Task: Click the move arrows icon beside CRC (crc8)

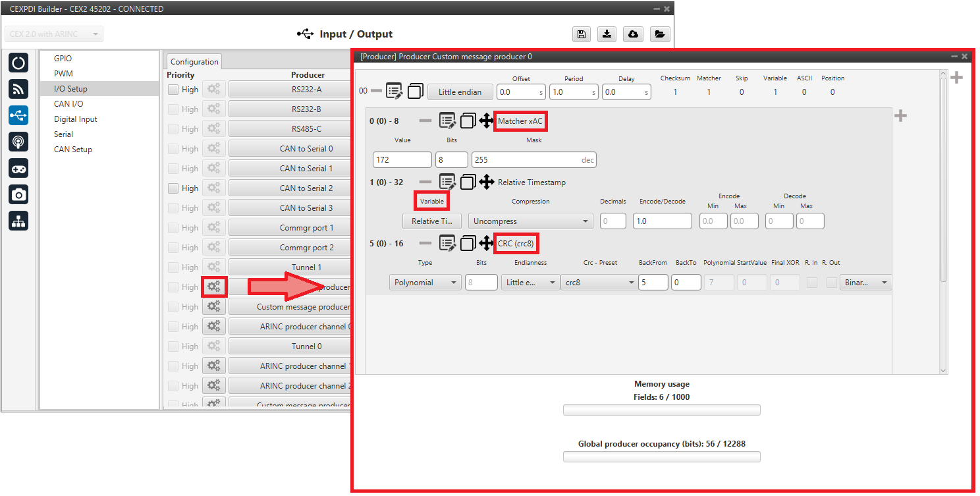Action: coord(486,244)
